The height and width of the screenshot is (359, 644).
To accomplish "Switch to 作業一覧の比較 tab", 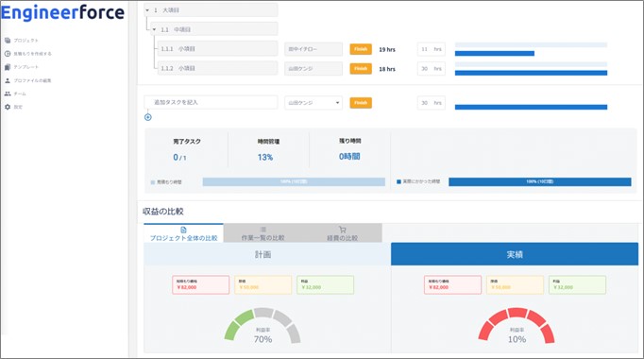I will (263, 233).
